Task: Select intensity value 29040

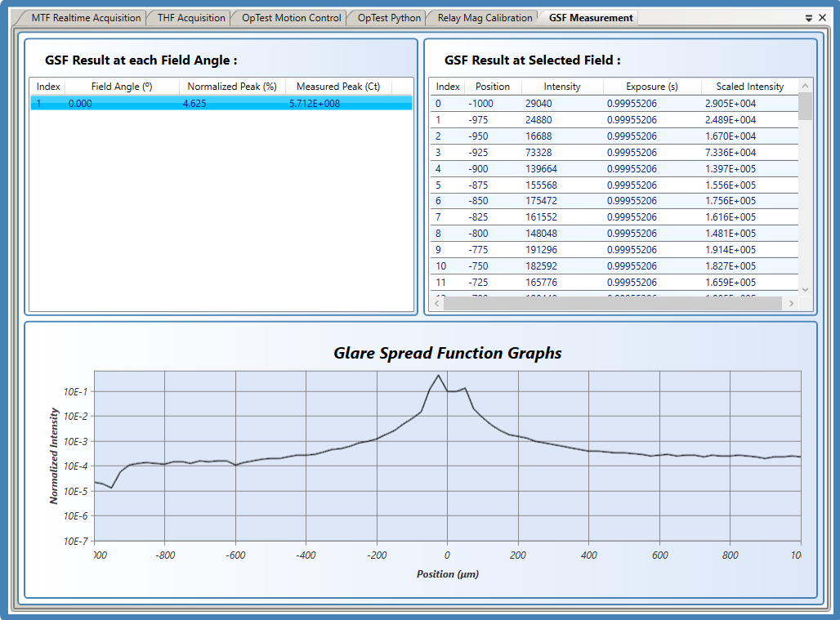Action: (538, 103)
